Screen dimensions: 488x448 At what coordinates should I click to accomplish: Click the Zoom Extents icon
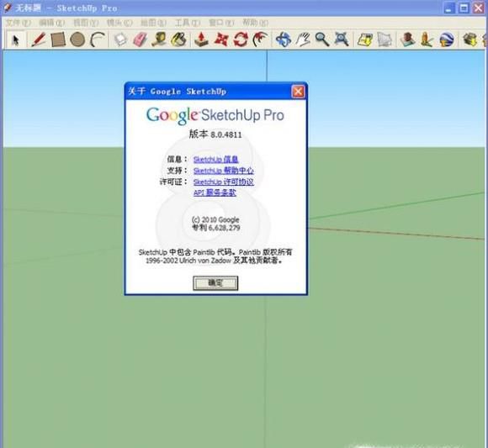[x=342, y=40]
